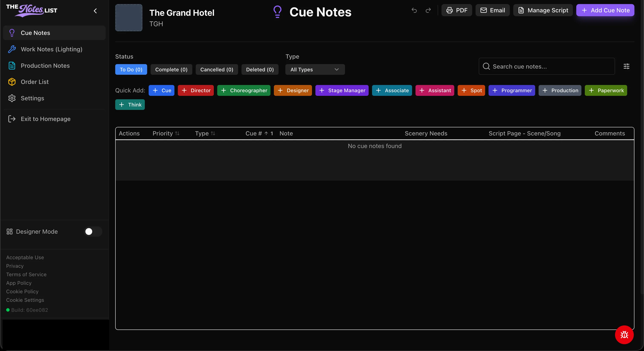Open the Cookie Policy link
This screenshot has height=351, width=644.
[x=22, y=291]
